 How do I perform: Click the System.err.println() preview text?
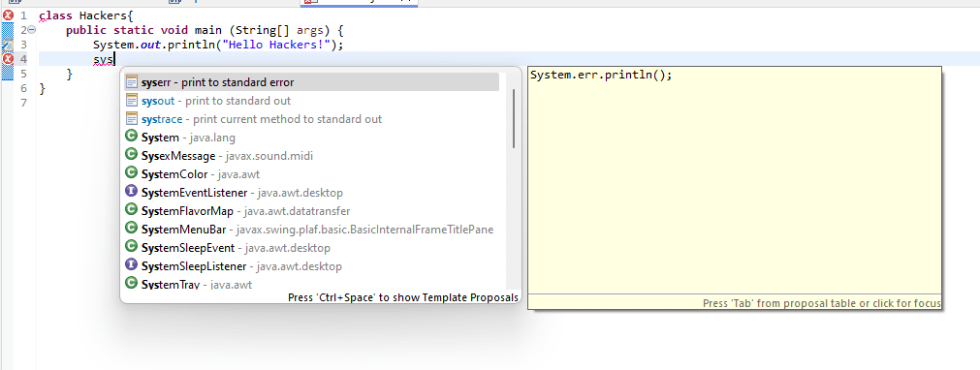pos(601,75)
